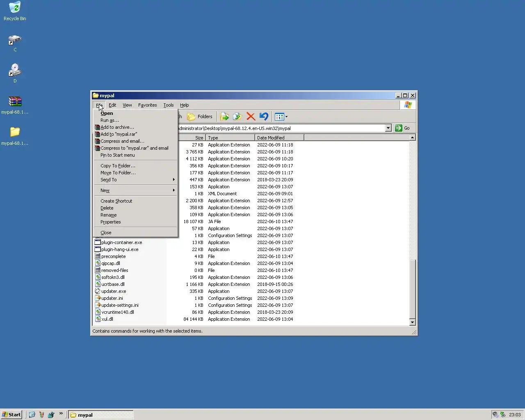The image size is (525, 420).
Task: Click the scroll up arrow of file list
Action: click(413, 137)
